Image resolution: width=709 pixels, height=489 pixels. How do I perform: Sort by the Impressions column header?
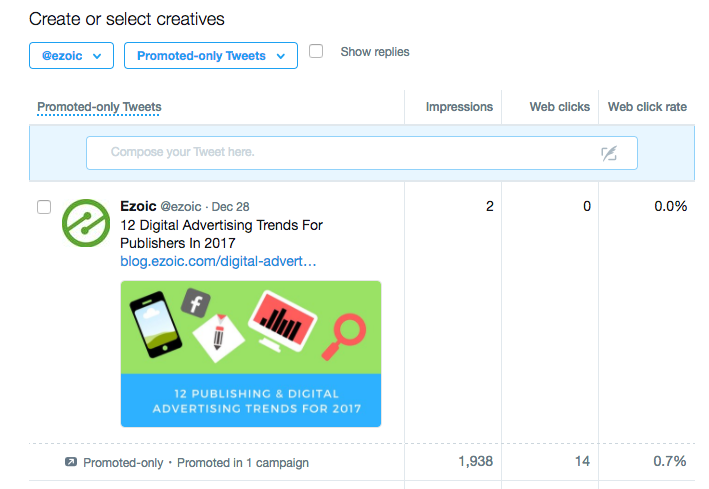pyautogui.click(x=459, y=107)
